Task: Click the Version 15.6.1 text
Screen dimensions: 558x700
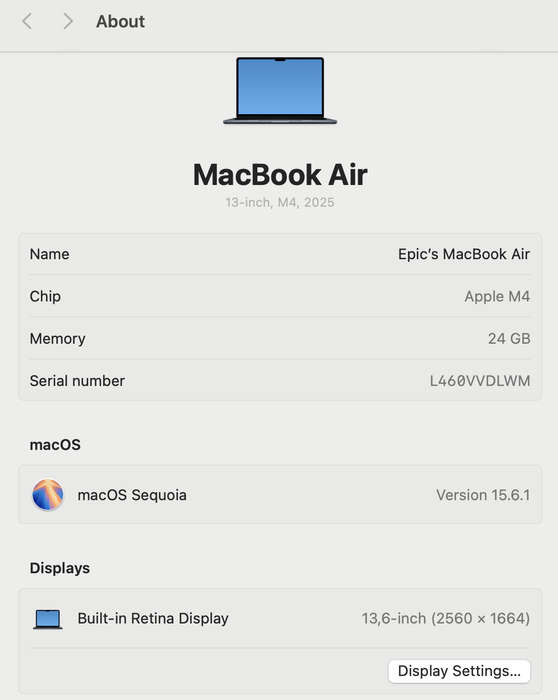Action: [x=483, y=495]
